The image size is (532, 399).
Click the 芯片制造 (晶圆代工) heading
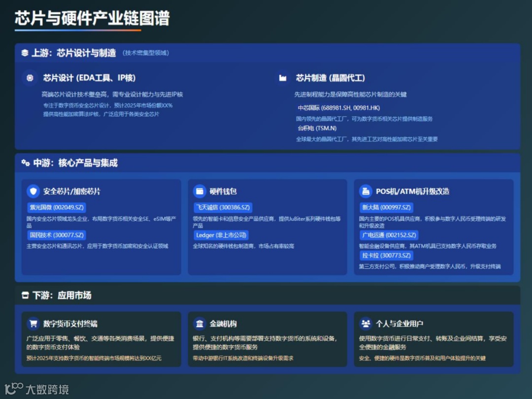(330, 78)
